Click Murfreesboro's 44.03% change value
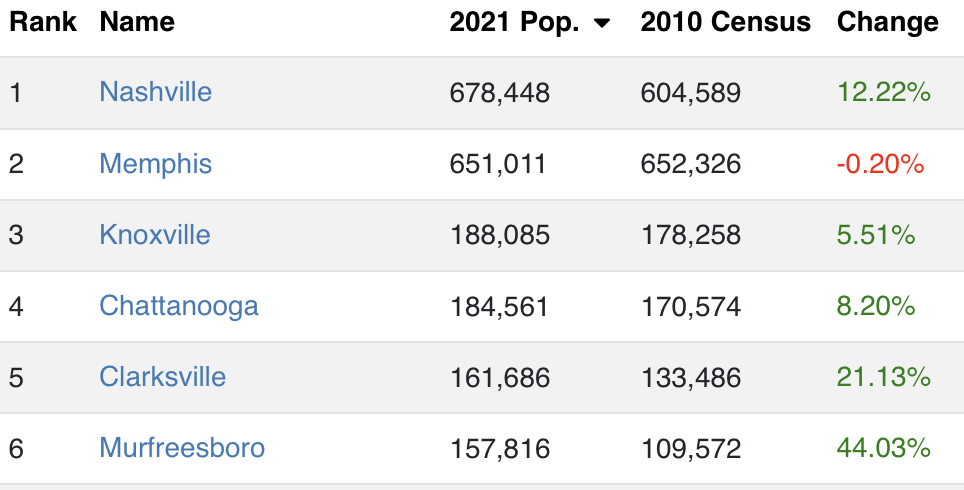This screenshot has width=964, height=490. click(x=883, y=448)
